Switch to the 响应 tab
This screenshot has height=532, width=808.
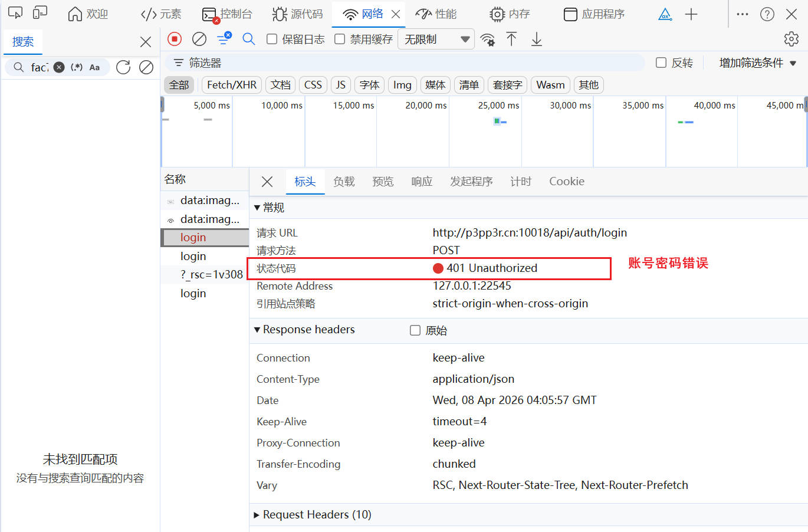point(422,182)
